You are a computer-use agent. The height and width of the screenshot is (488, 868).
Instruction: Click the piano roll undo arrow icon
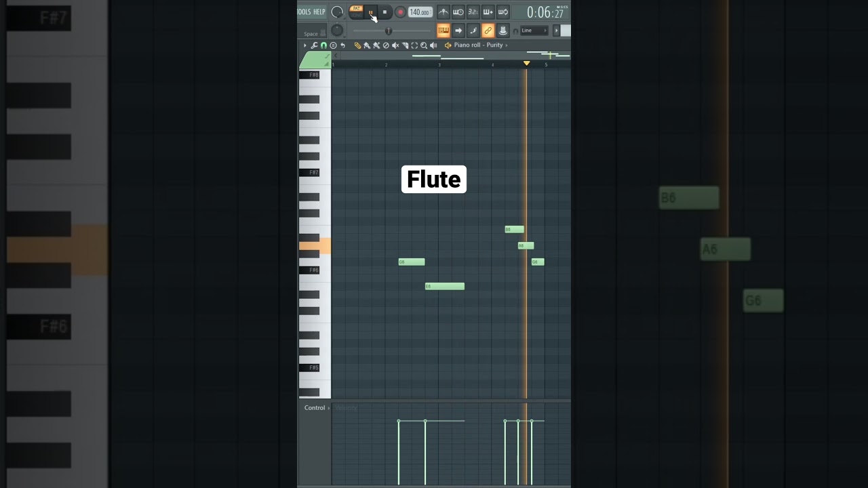(342, 45)
